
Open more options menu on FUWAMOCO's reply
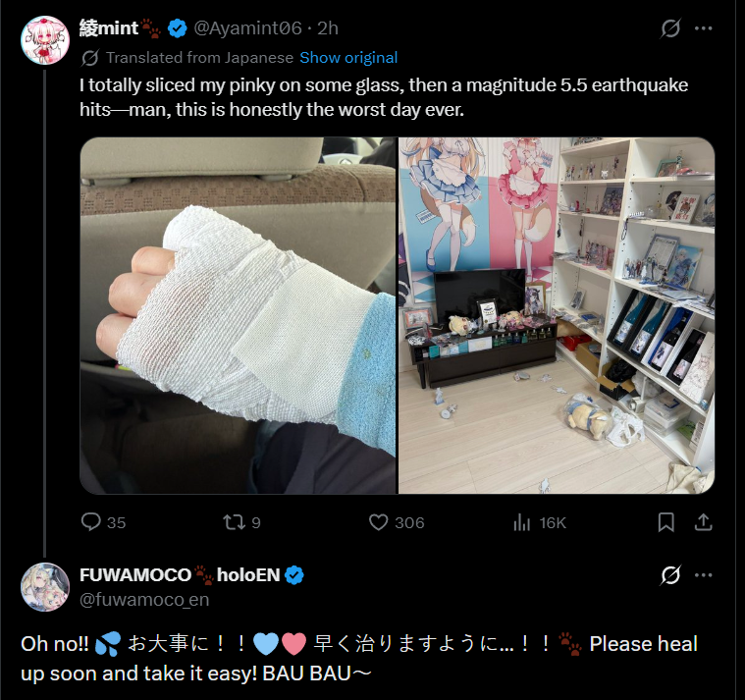(703, 575)
